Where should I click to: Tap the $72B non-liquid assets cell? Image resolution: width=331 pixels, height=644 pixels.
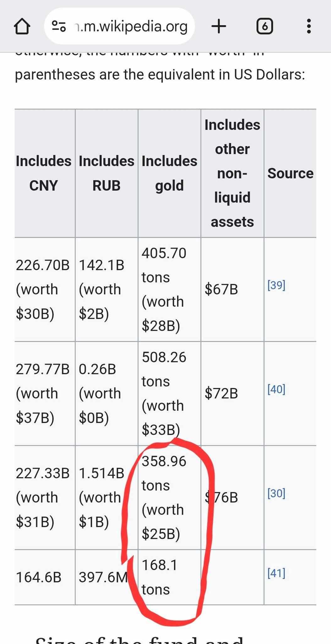click(221, 393)
